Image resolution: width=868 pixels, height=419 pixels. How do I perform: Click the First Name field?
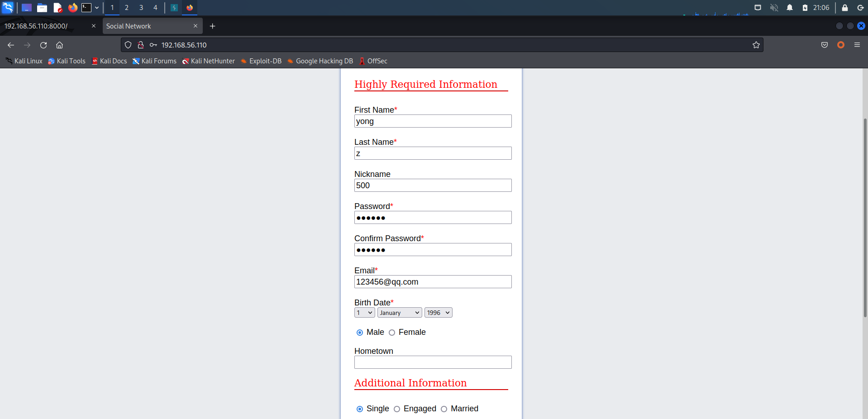click(433, 121)
